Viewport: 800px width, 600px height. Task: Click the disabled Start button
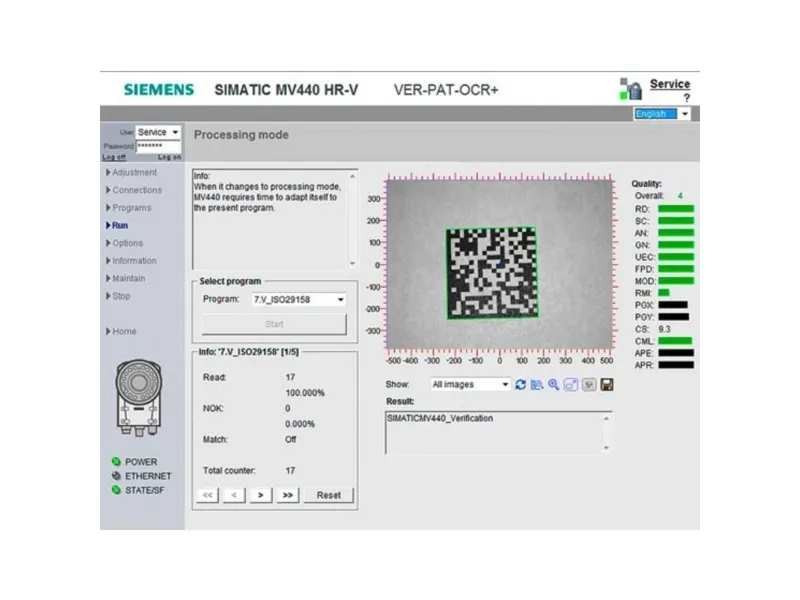pos(274,324)
